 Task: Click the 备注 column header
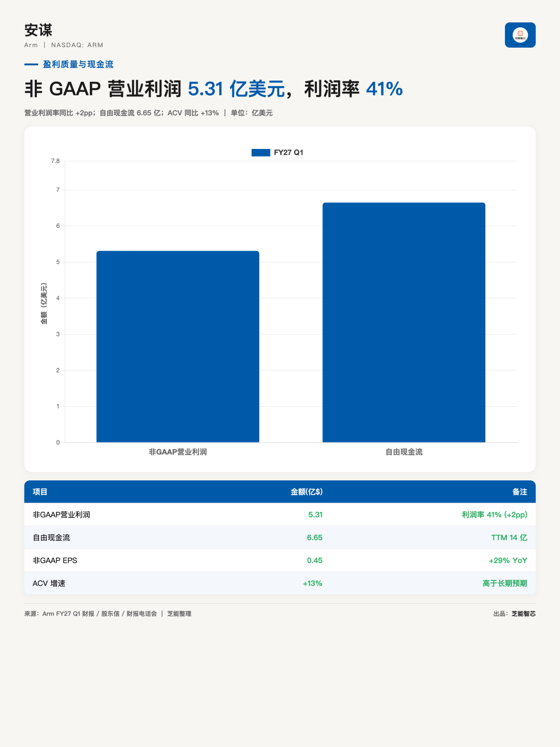coord(520,492)
